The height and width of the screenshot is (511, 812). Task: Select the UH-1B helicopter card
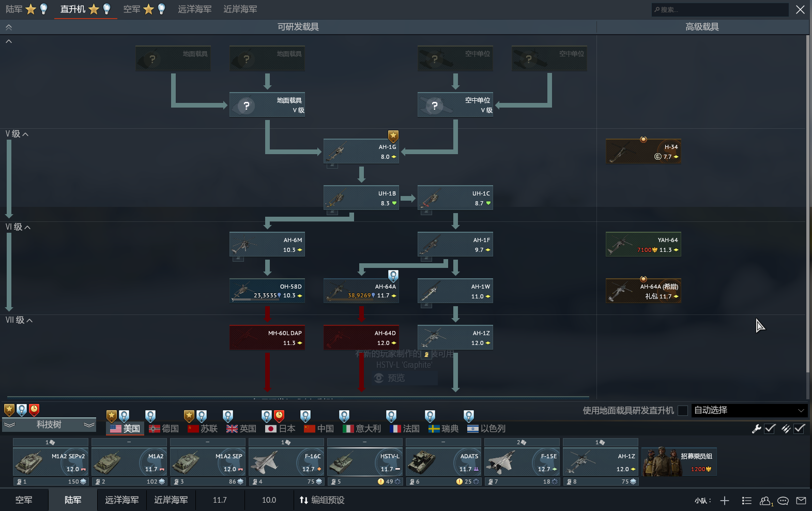[361, 198]
